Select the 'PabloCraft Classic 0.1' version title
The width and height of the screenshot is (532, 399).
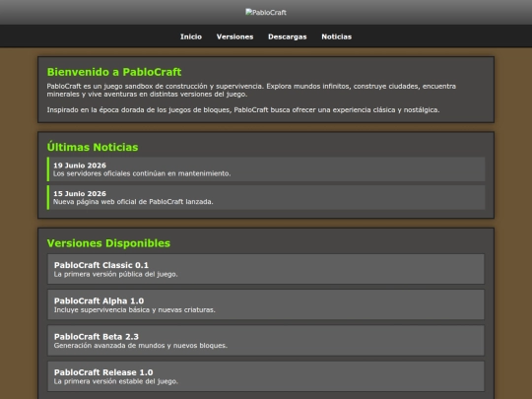tap(101, 265)
